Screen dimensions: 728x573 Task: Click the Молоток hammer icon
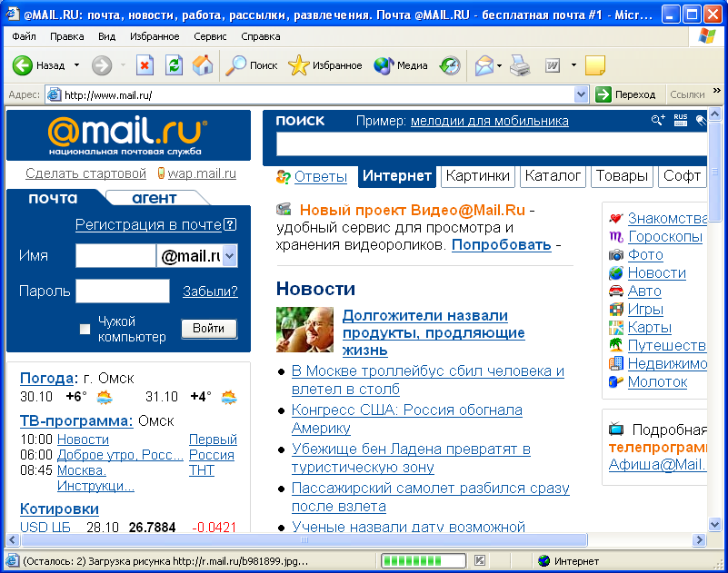[615, 381]
